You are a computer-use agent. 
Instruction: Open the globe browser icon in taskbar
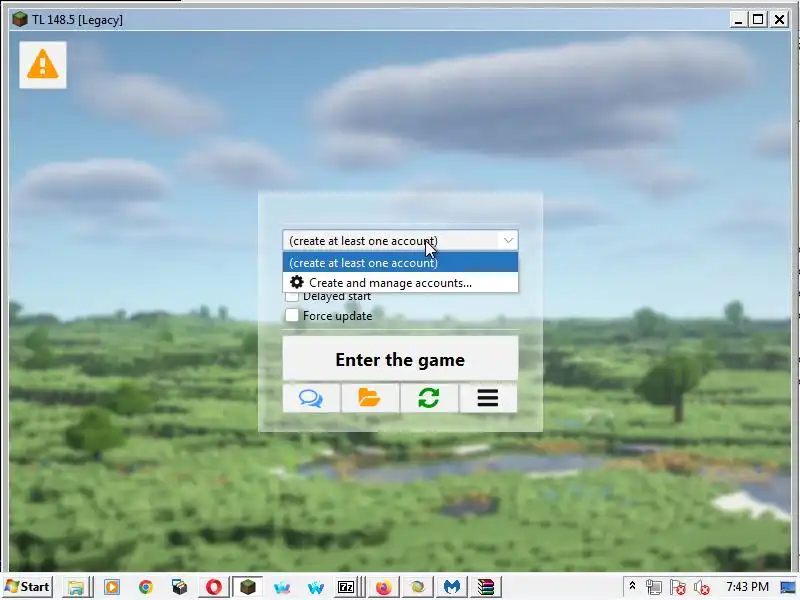pyautogui.click(x=418, y=587)
